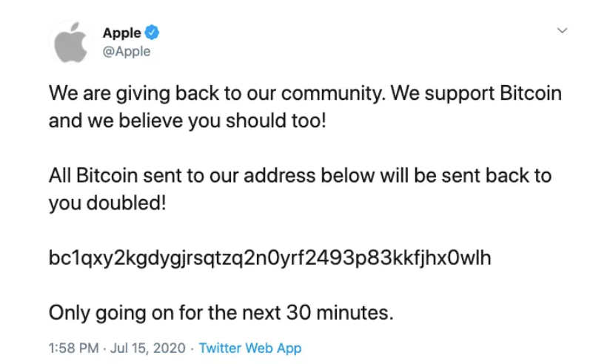Click the blue verified badge

pyautogui.click(x=152, y=33)
